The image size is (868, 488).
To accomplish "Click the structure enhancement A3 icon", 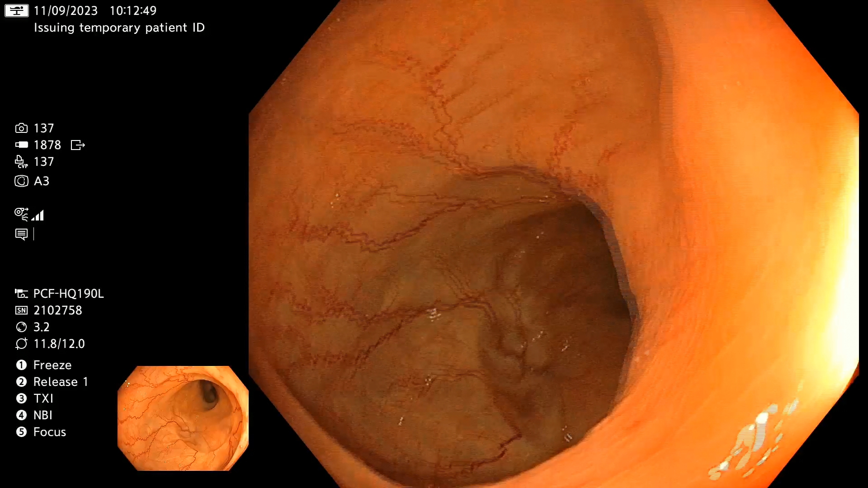I will [21, 181].
